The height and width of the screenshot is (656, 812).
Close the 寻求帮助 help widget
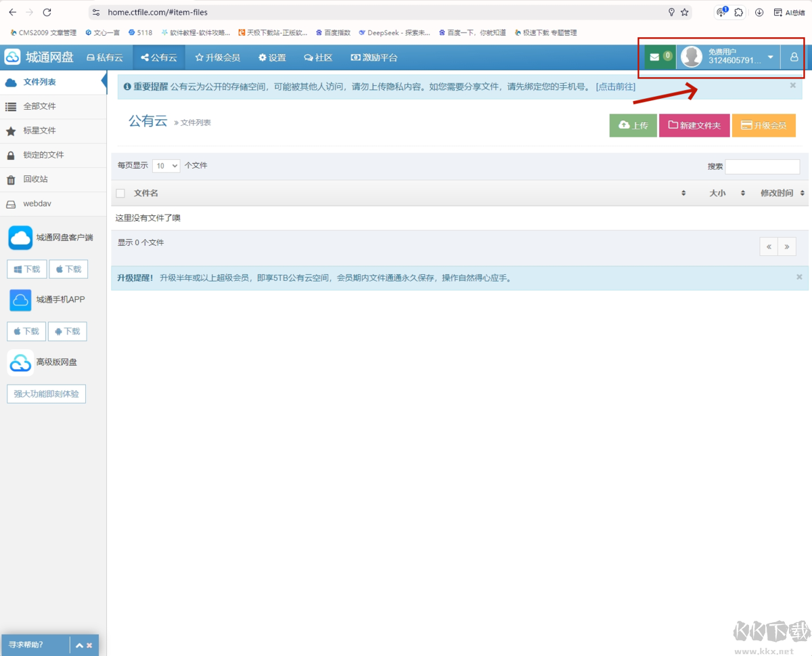coord(89,645)
